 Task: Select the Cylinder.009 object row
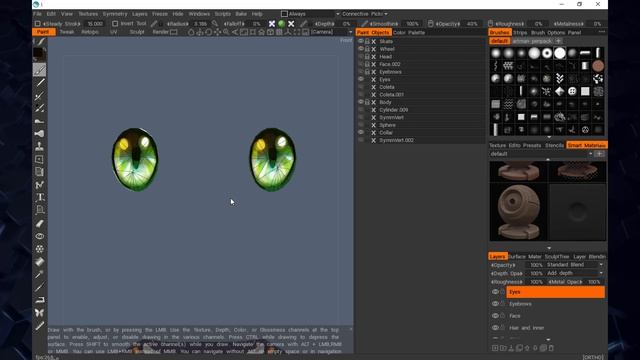coord(420,110)
